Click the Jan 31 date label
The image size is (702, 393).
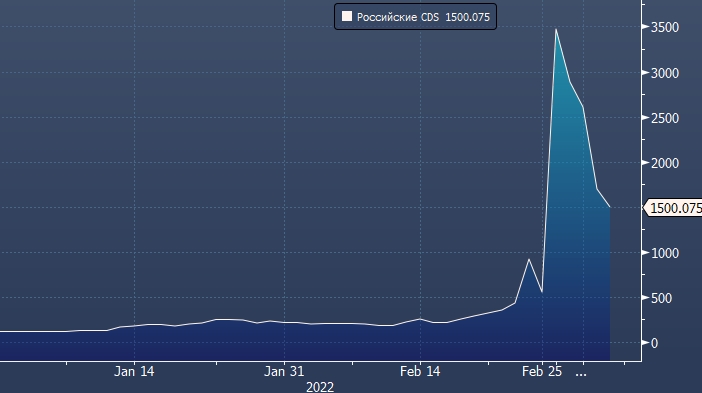click(x=284, y=371)
